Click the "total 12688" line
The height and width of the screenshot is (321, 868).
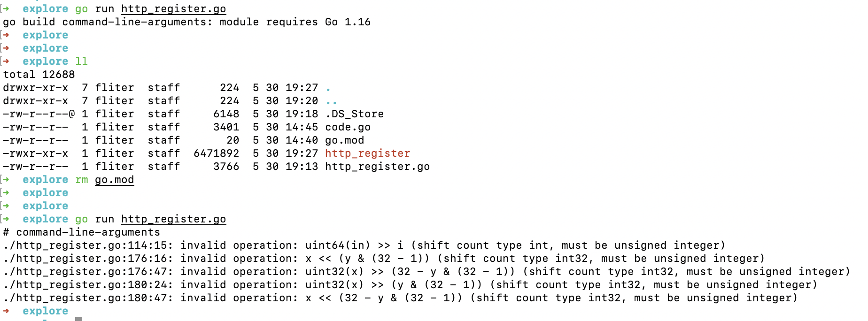coord(39,75)
